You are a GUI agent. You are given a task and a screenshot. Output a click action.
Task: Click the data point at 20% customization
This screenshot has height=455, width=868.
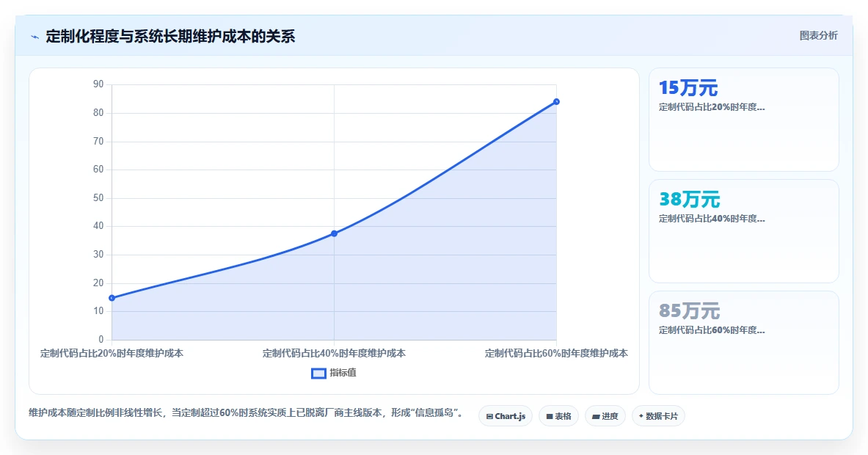[x=112, y=298]
